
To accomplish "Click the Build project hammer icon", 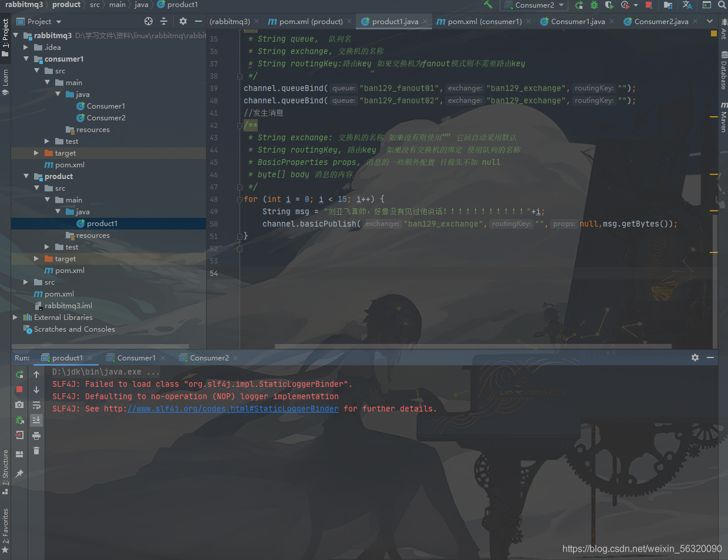I will pos(488,5).
